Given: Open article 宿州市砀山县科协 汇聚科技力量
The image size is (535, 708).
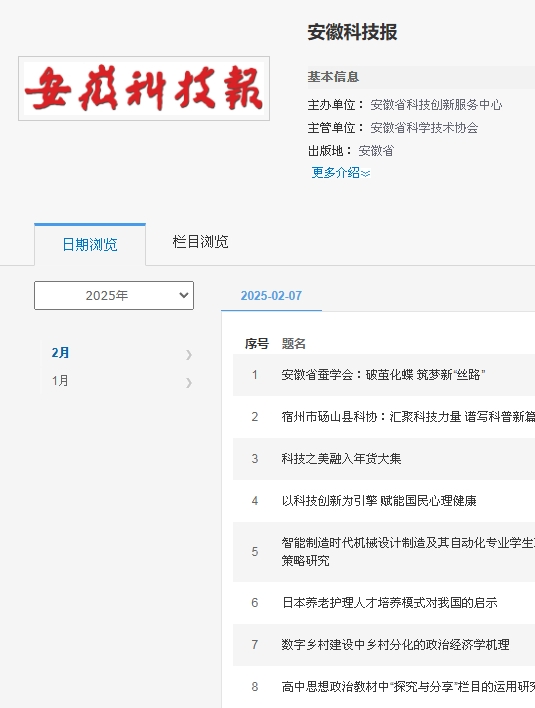Looking at the screenshot, I should click(408, 416).
